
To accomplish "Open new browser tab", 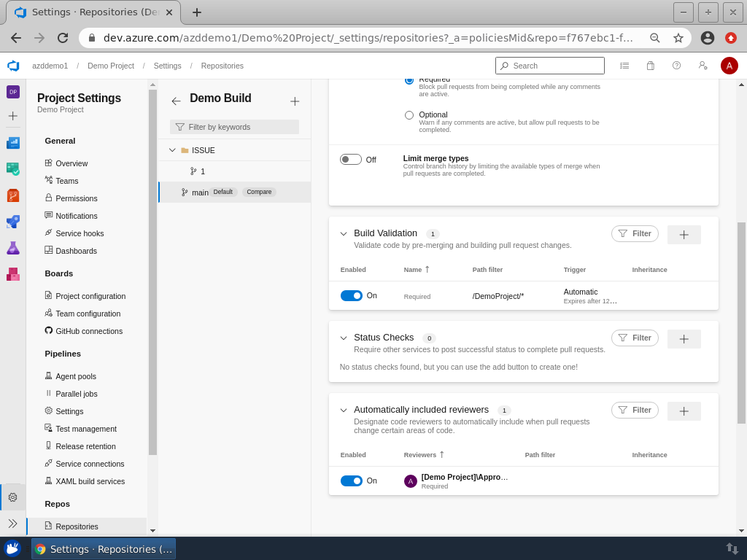I will point(197,12).
